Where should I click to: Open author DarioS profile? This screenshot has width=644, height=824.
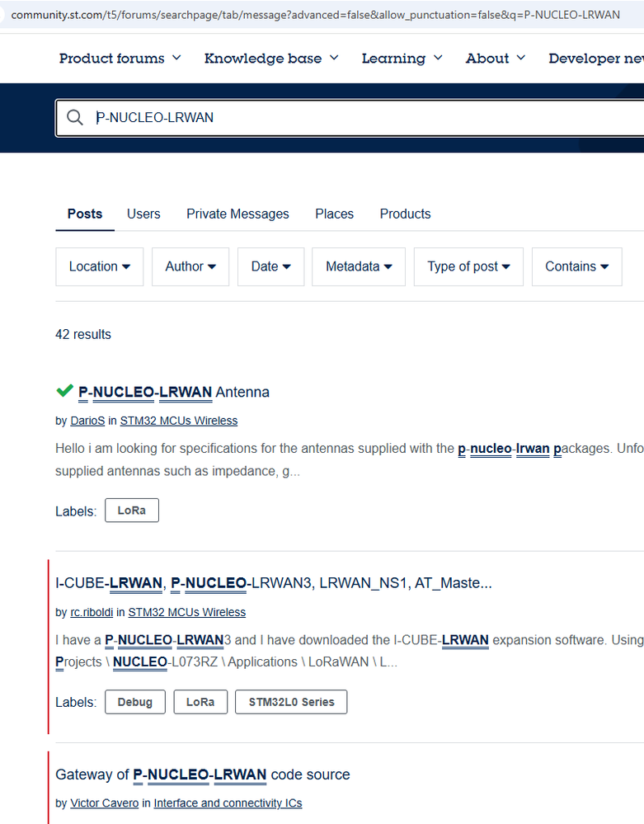point(87,421)
